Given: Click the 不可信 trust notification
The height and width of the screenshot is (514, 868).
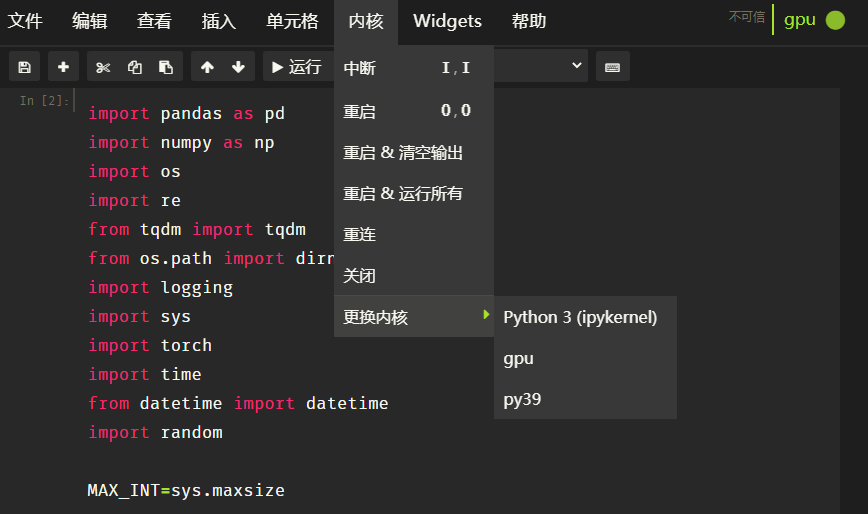Looking at the screenshot, I should click(746, 17).
